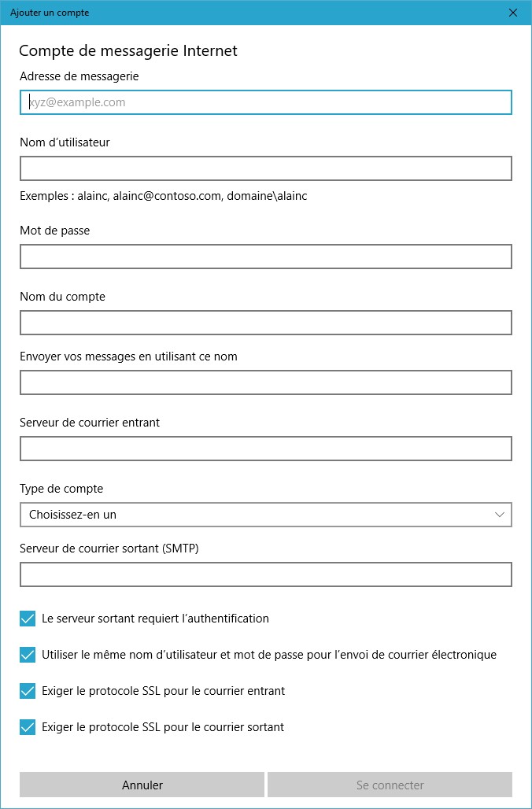Click the 'Le serveur sortant requiert l'authentification' label text
Viewport: 532px width, 809px height.
pos(155,619)
